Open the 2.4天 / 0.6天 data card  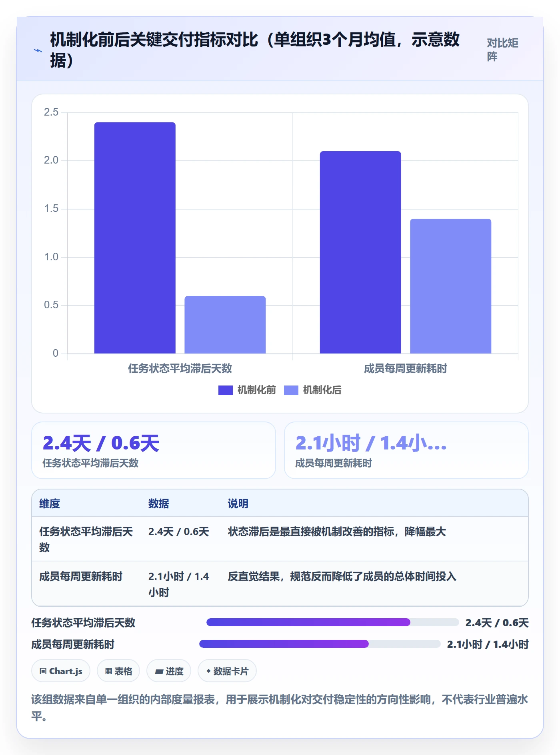tap(154, 450)
